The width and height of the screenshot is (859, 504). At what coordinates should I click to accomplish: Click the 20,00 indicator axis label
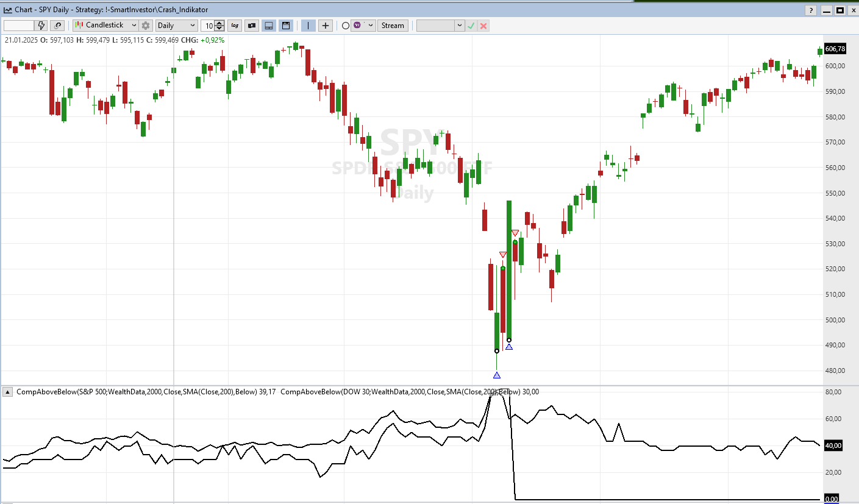click(833, 472)
